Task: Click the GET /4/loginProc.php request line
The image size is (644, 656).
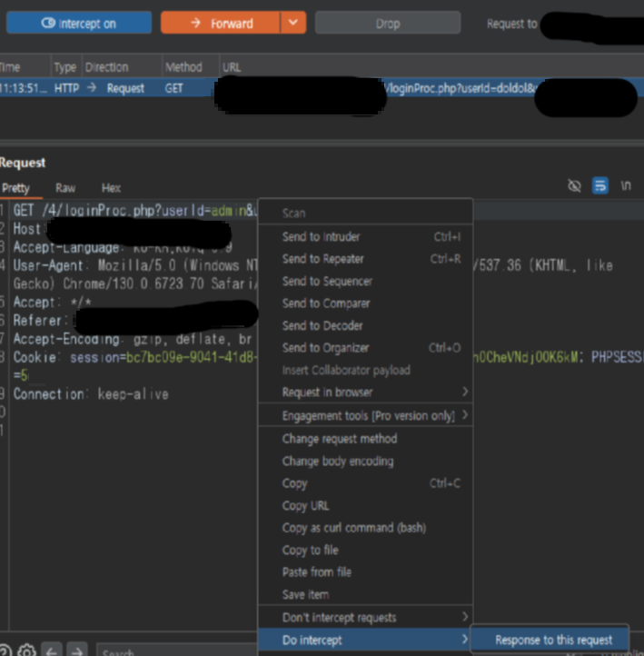Action: click(x=135, y=210)
